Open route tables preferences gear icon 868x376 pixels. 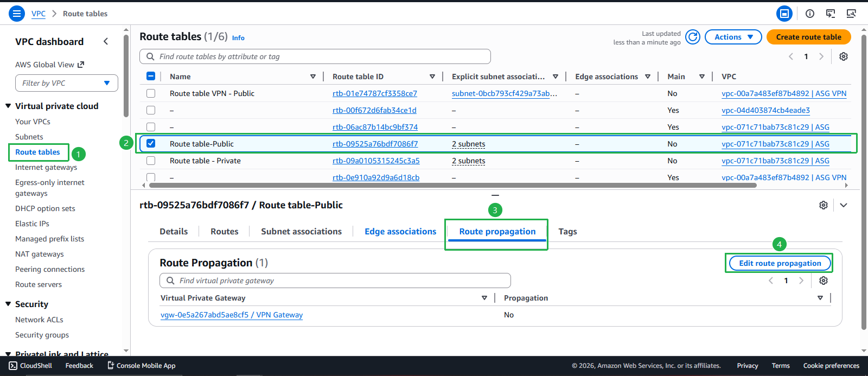[844, 56]
